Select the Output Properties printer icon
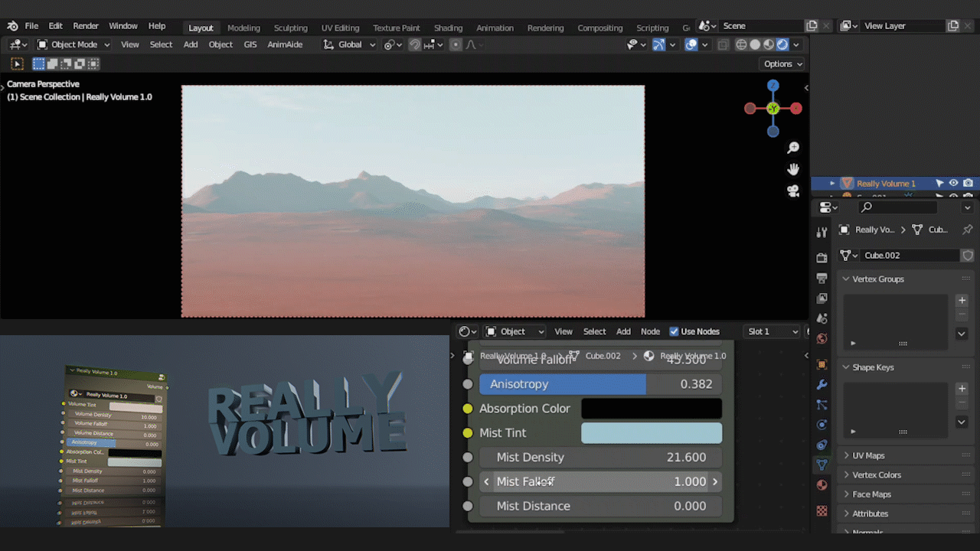Viewport: 980px width, 551px height. pos(822,278)
